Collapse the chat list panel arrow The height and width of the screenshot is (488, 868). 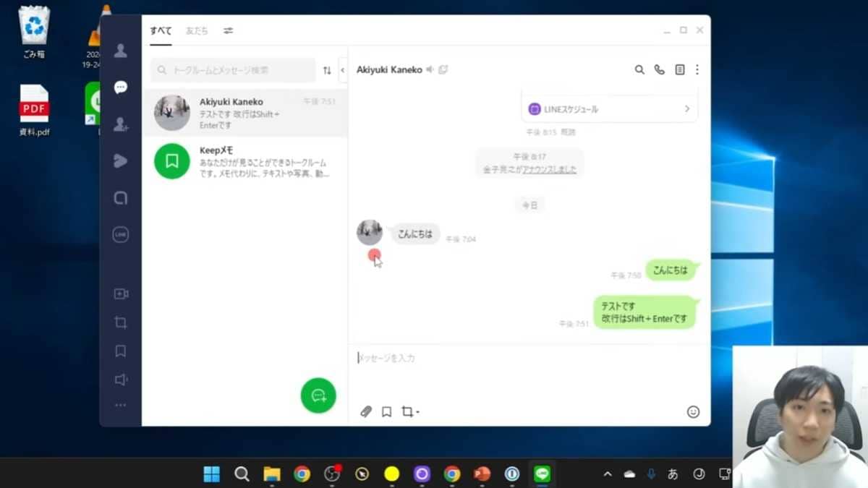point(343,70)
